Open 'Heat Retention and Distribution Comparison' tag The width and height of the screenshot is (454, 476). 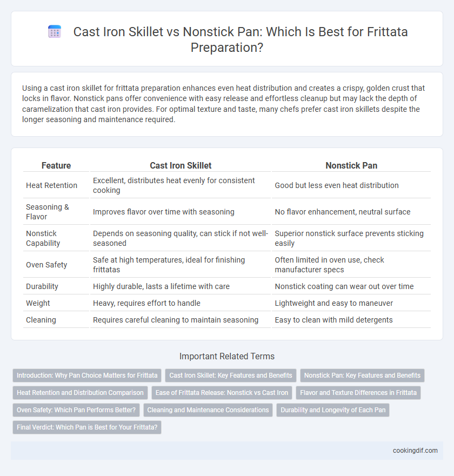pyautogui.click(x=80, y=393)
